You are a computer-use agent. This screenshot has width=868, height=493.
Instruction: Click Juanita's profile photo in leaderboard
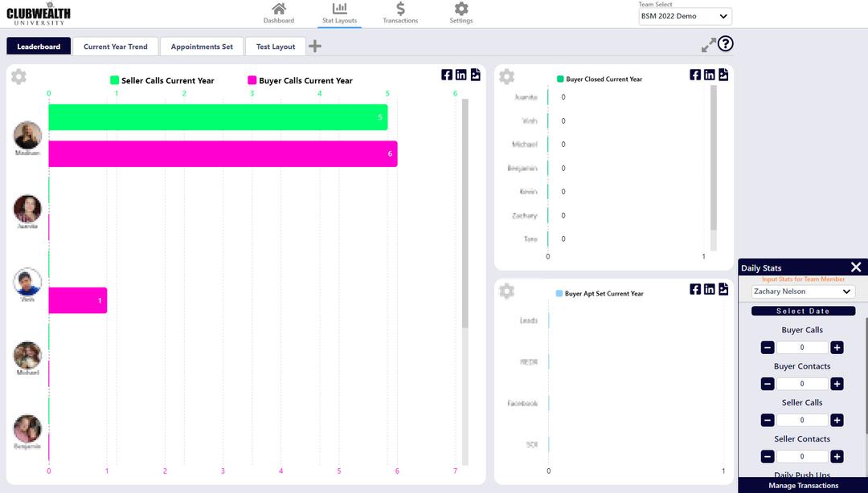click(x=27, y=209)
